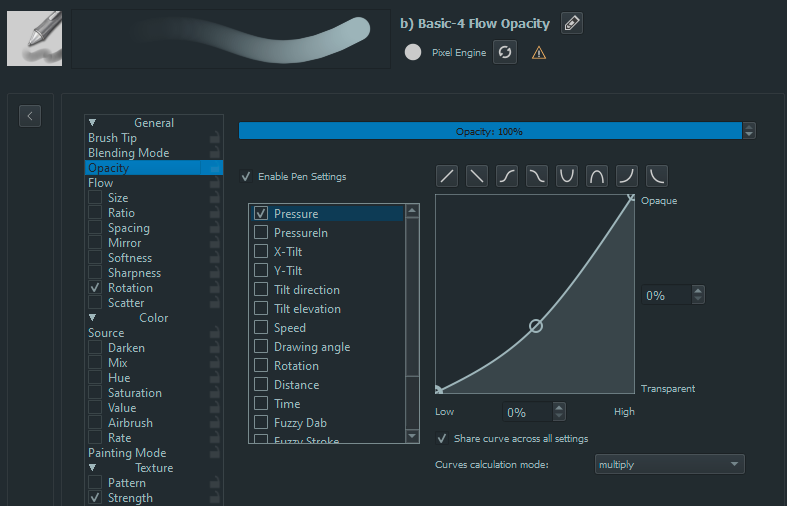Increase the curve output percentage spinner
Image resolution: width=787 pixels, height=506 pixels.
(x=698, y=290)
